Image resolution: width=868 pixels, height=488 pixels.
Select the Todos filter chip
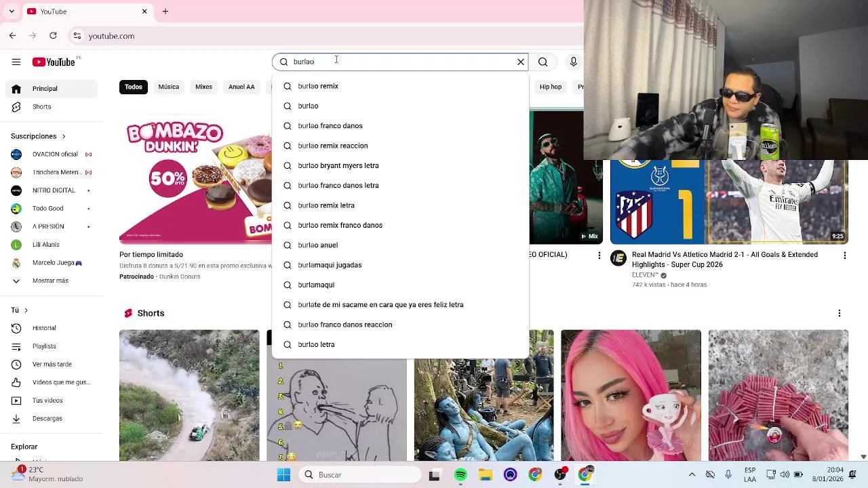134,87
